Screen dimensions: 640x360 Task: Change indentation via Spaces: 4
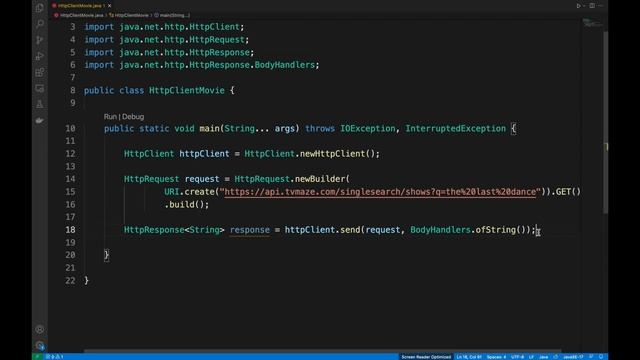[x=496, y=357]
